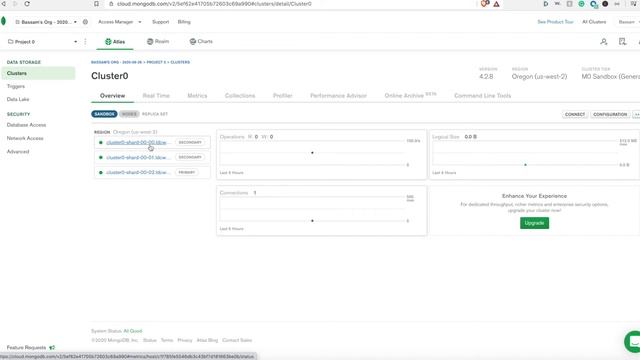
Task: Select Data Lake in the sidebar
Action: [x=18, y=100]
